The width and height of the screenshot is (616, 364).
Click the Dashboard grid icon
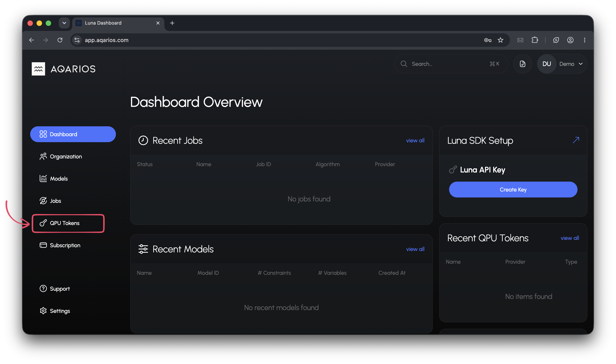point(43,134)
